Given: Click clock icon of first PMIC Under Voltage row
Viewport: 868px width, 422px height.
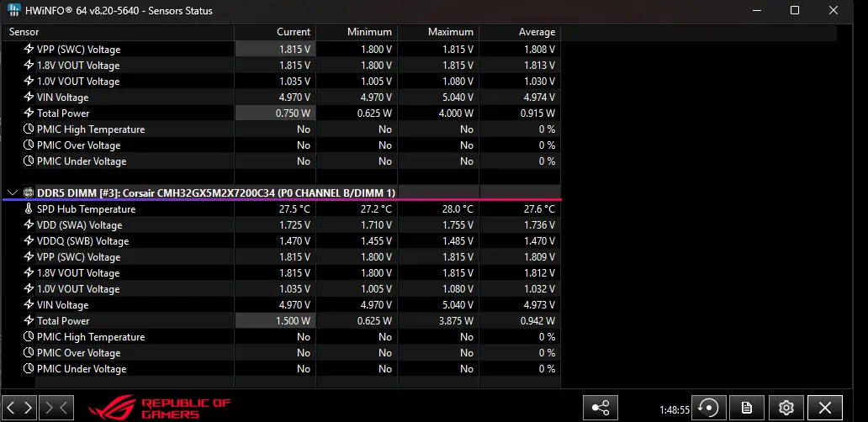Looking at the screenshot, I should tap(29, 161).
